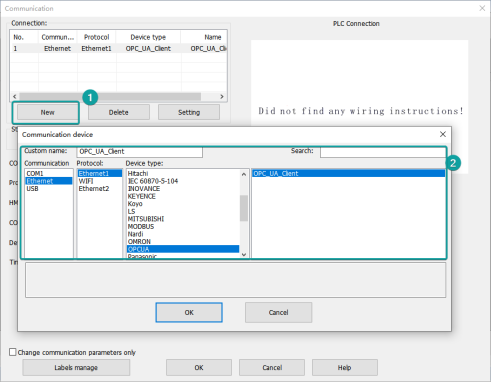Select LS device type

pyautogui.click(x=183, y=211)
